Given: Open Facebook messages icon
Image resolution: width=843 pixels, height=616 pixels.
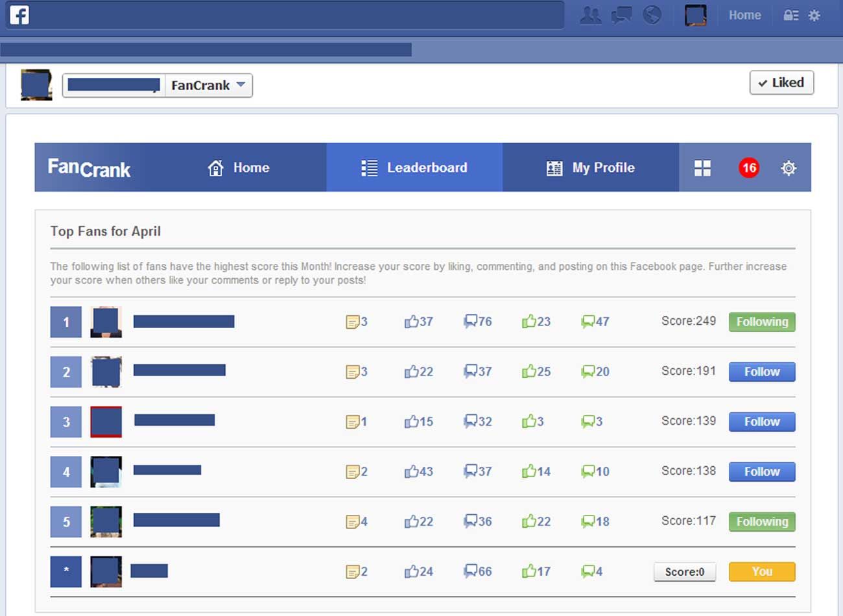Looking at the screenshot, I should [x=621, y=15].
